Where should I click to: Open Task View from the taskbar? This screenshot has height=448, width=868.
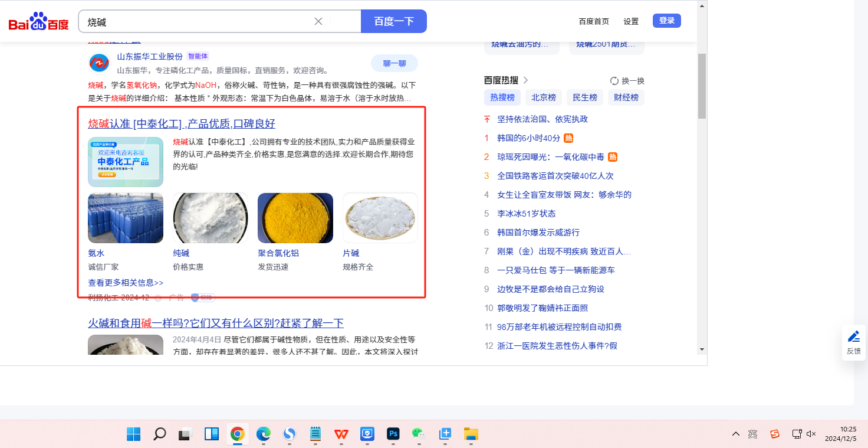tap(186, 434)
